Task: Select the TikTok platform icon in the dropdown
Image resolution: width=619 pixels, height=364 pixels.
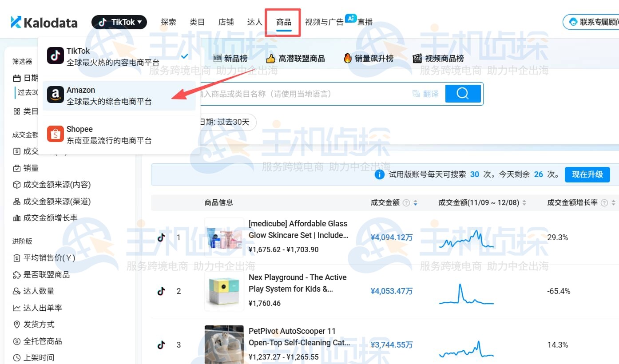Action: click(x=55, y=55)
